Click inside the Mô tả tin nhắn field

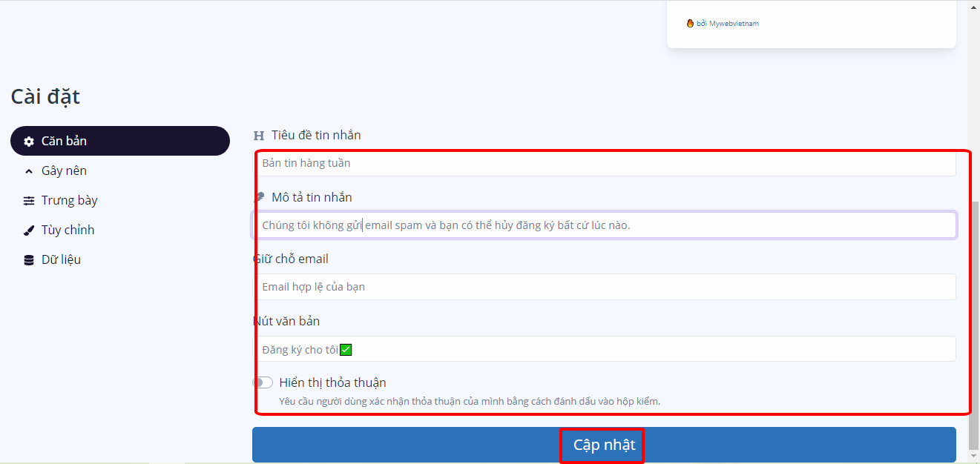(x=604, y=225)
